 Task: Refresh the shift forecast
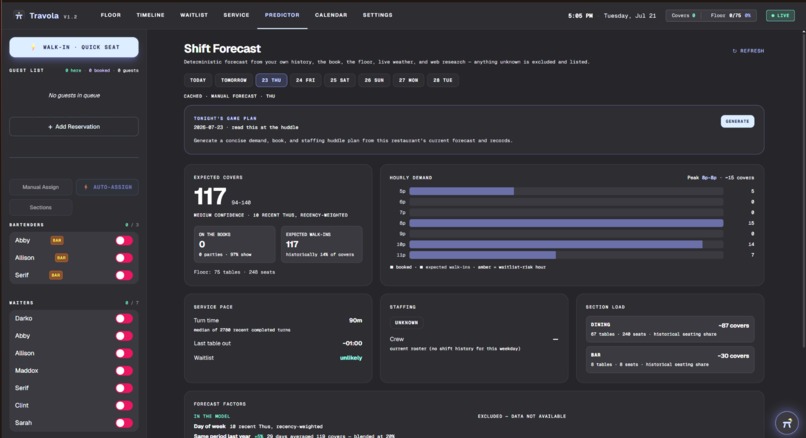748,51
